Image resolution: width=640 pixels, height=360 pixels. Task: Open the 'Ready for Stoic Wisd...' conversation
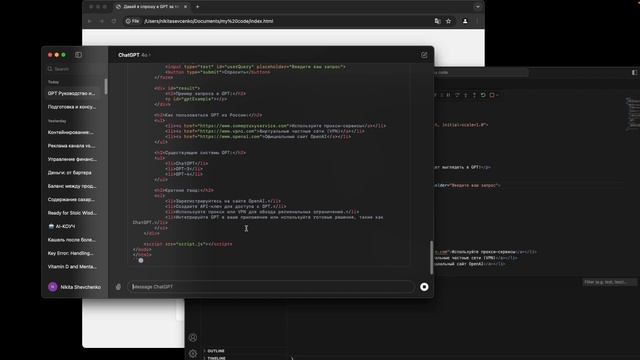(73, 213)
